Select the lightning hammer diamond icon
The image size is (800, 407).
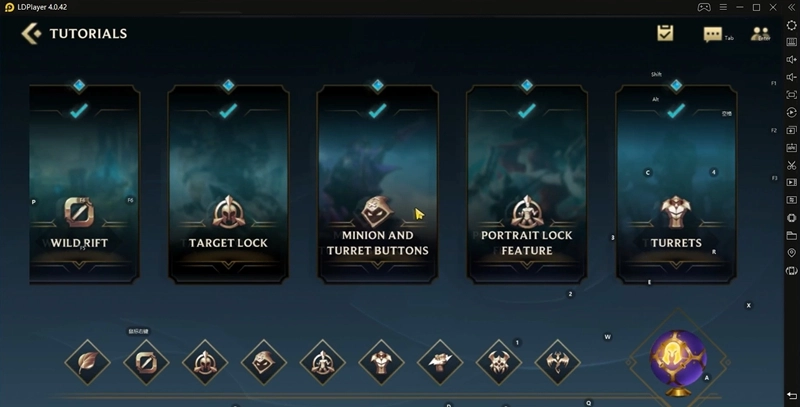pos(440,362)
